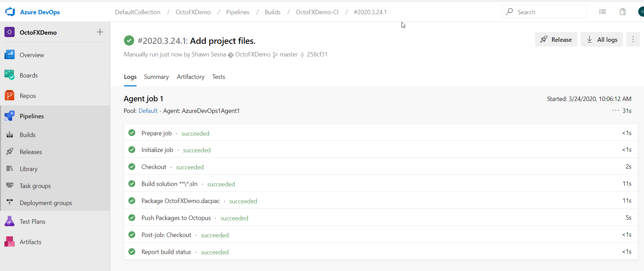Image resolution: width=644 pixels, height=271 pixels.
Task: Open Test Plans flask icon
Action: pos(10,221)
